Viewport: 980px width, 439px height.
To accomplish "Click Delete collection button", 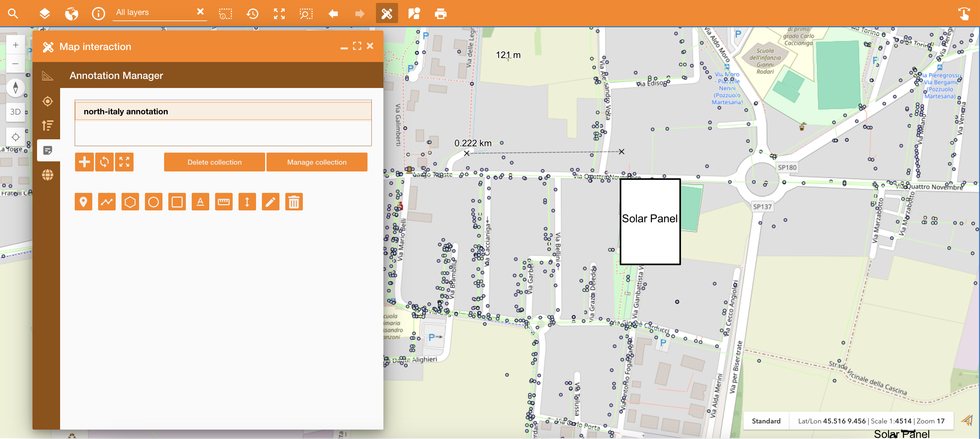I will [214, 162].
